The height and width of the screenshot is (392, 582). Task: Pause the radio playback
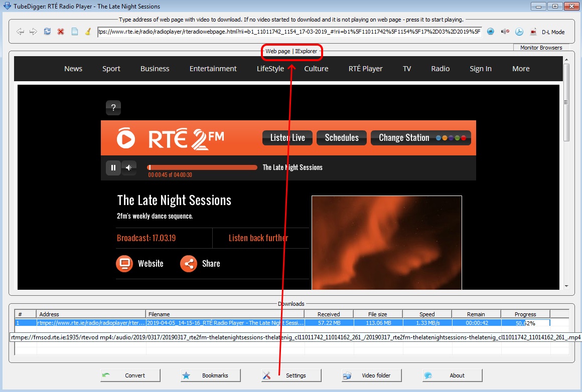(113, 167)
